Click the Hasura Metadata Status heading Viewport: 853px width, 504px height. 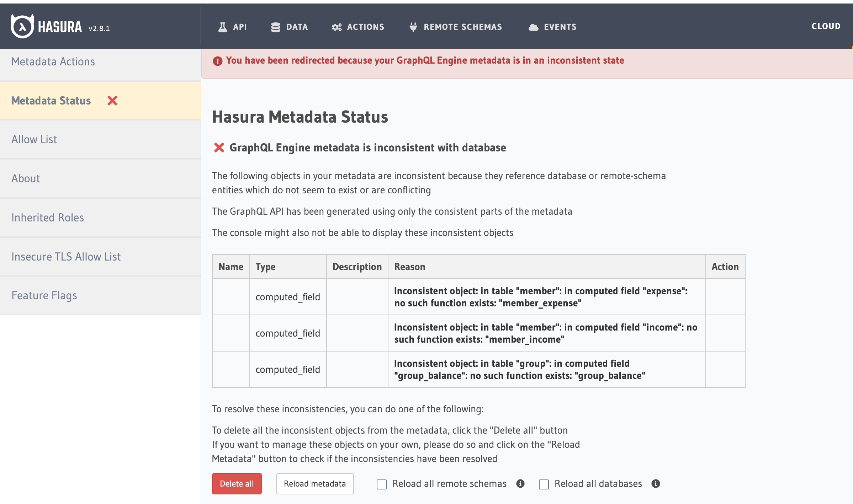coord(300,117)
